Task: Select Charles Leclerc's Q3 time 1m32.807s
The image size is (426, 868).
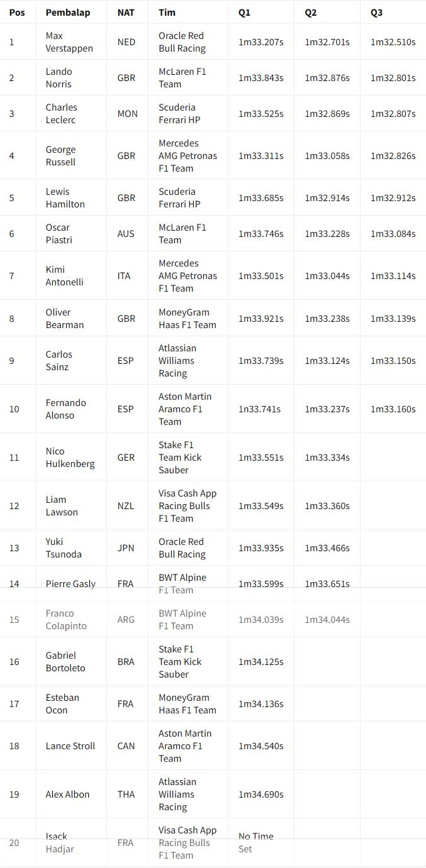Action: (x=393, y=114)
